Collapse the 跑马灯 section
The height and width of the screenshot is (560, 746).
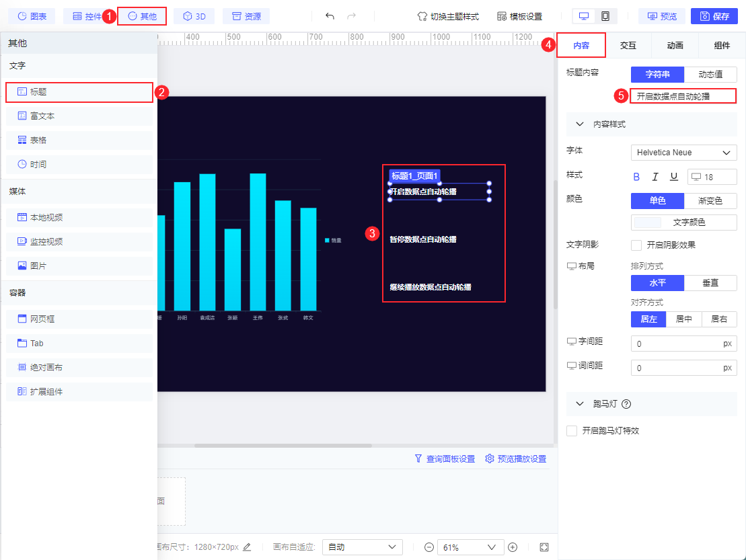[579, 404]
